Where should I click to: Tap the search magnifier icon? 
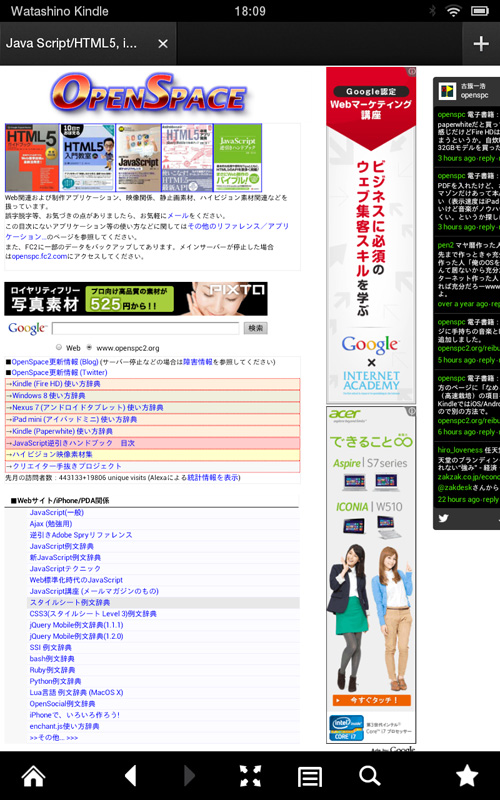point(369,776)
